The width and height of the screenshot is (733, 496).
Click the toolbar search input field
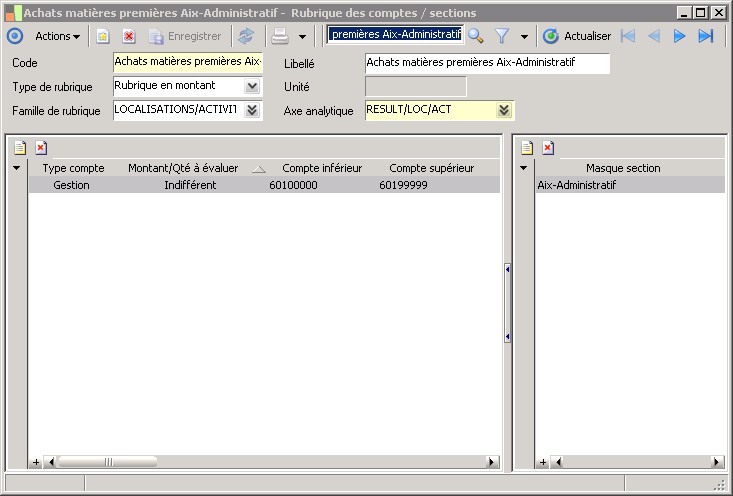395,34
